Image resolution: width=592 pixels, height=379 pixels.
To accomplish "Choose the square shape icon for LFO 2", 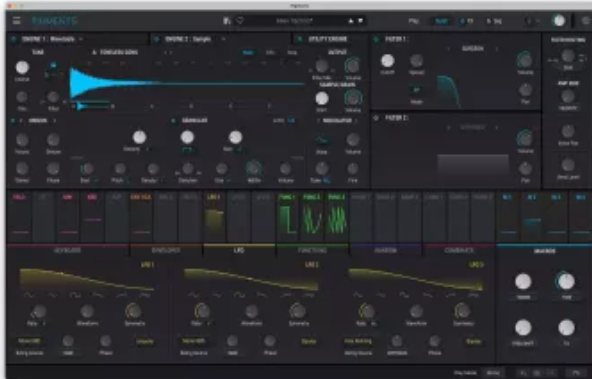I will (x=239, y=295).
